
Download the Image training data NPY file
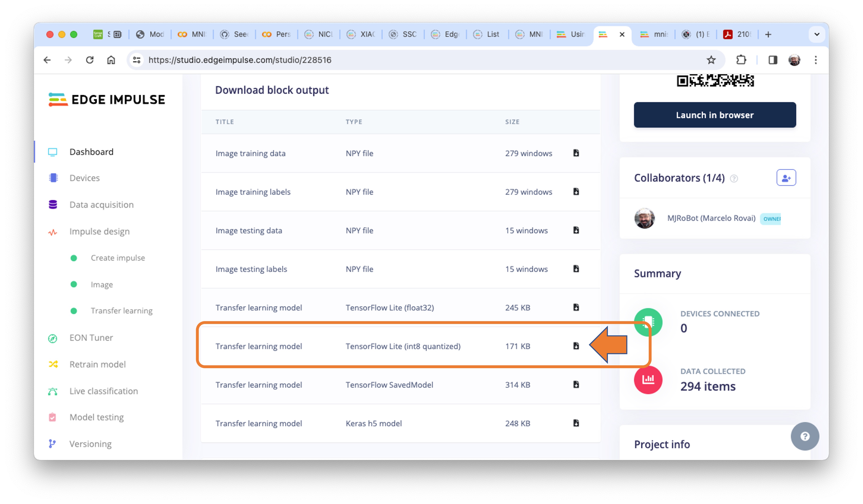coord(576,153)
